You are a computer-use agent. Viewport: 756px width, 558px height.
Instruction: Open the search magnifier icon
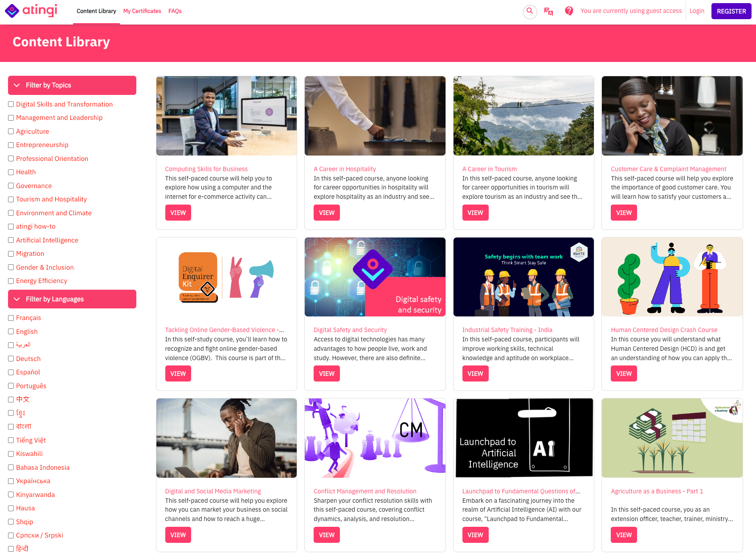(x=530, y=11)
